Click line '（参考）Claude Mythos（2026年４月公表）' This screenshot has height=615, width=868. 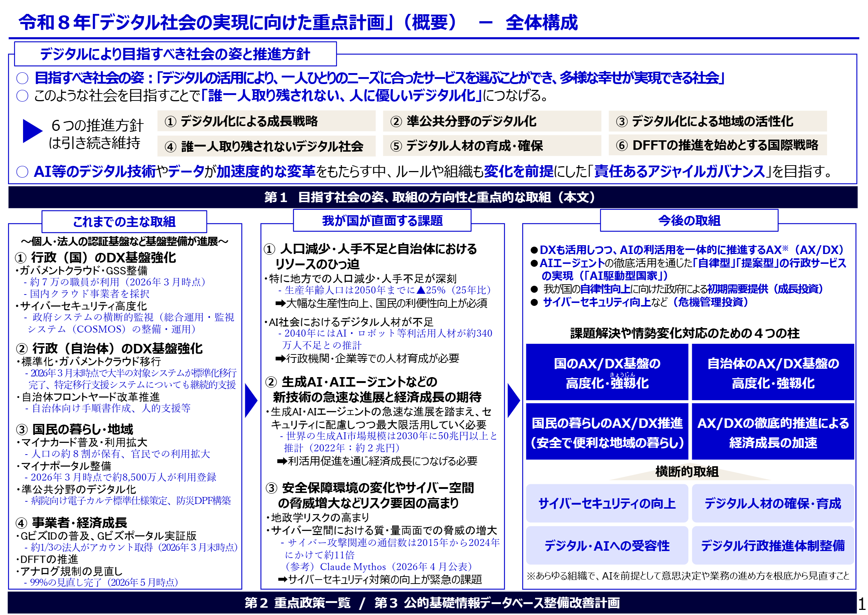[379, 567]
